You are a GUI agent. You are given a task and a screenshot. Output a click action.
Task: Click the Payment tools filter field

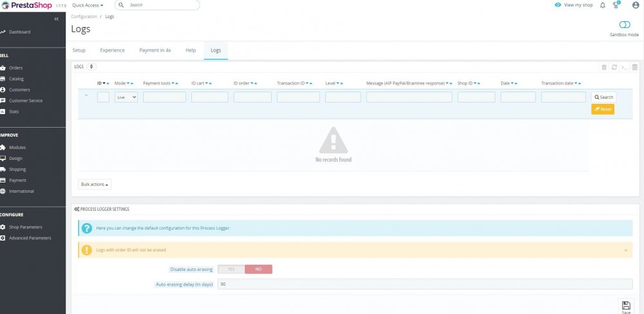(164, 97)
